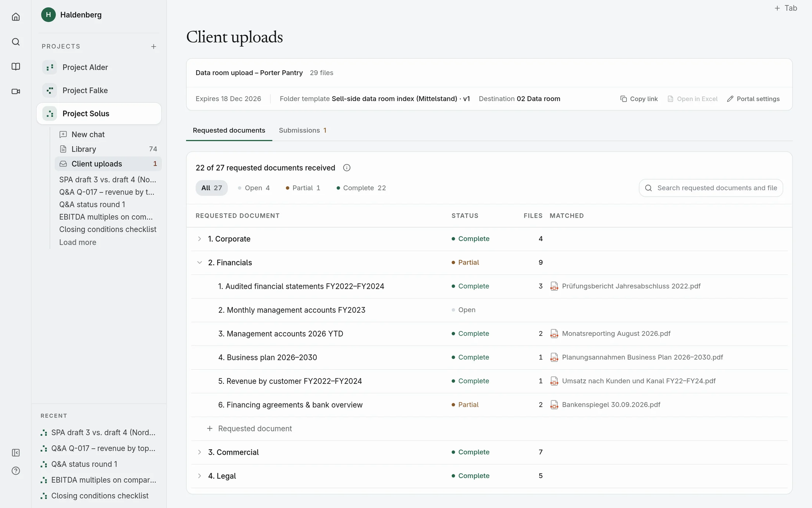This screenshot has height=508, width=812.
Task: Open Bankenspiegel 30.09.2026.pdf file icon
Action: click(554, 405)
